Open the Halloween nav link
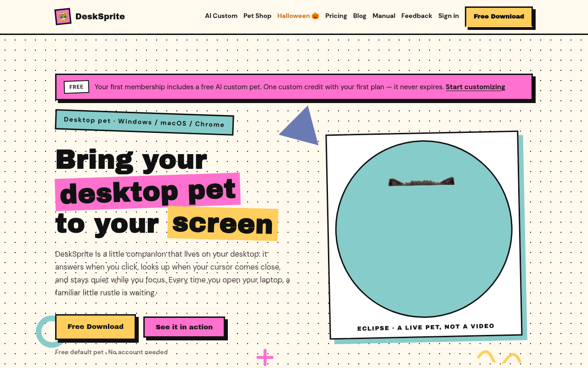 [x=298, y=16]
